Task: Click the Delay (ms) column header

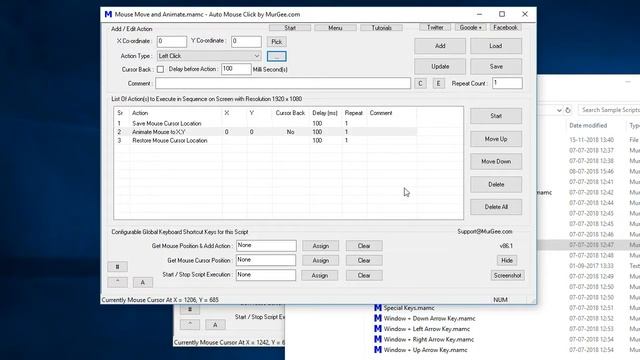Action: tap(325, 113)
